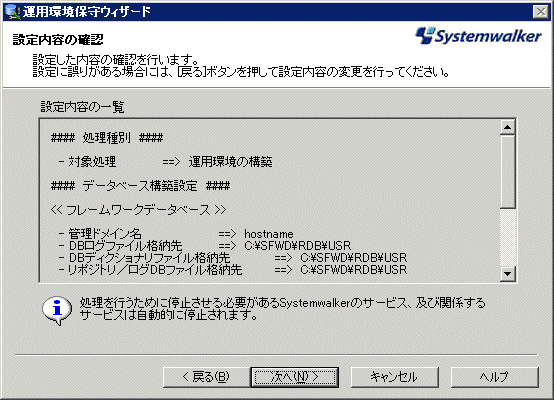Click the path value in the DBログファイル格納先 row
The image size is (554, 400).
(x=297, y=246)
